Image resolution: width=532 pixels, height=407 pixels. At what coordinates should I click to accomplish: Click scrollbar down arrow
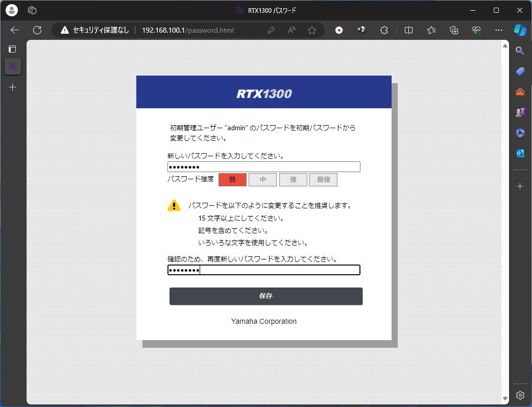pos(505,398)
